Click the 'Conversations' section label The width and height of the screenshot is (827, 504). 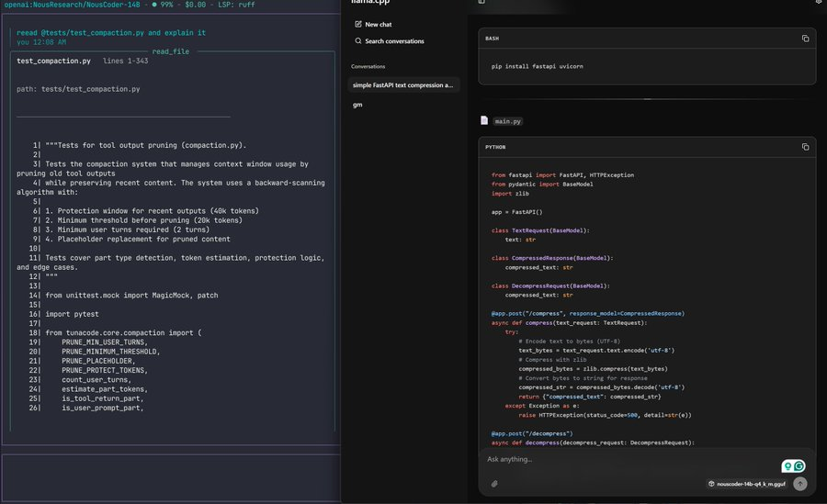click(x=368, y=66)
